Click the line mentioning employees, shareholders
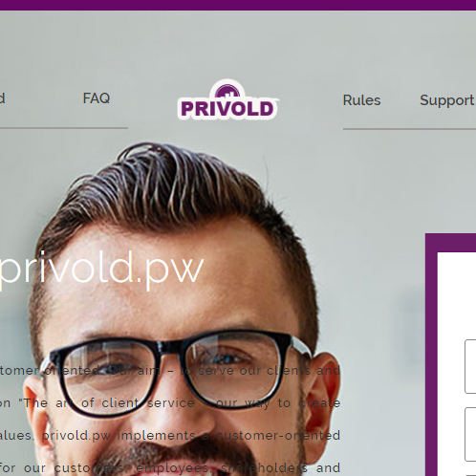This screenshot has height=476, width=476. pos(170,468)
